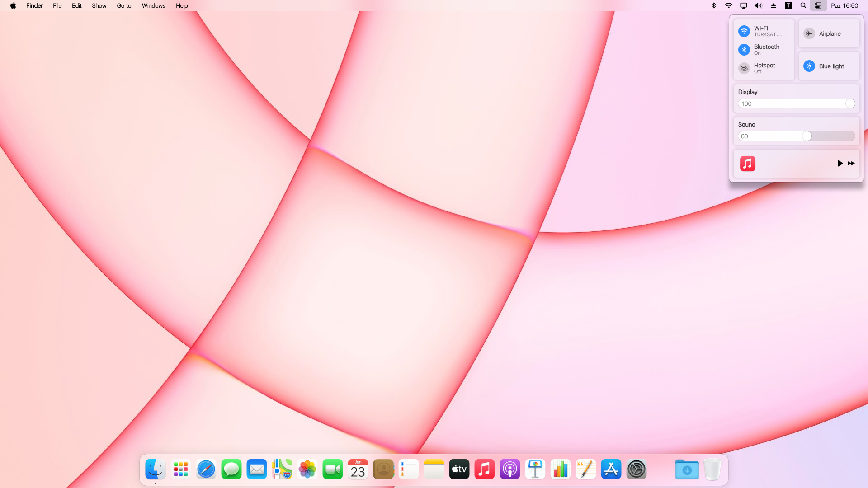The width and height of the screenshot is (868, 488).
Task: Open the Go to menu
Action: [124, 6]
